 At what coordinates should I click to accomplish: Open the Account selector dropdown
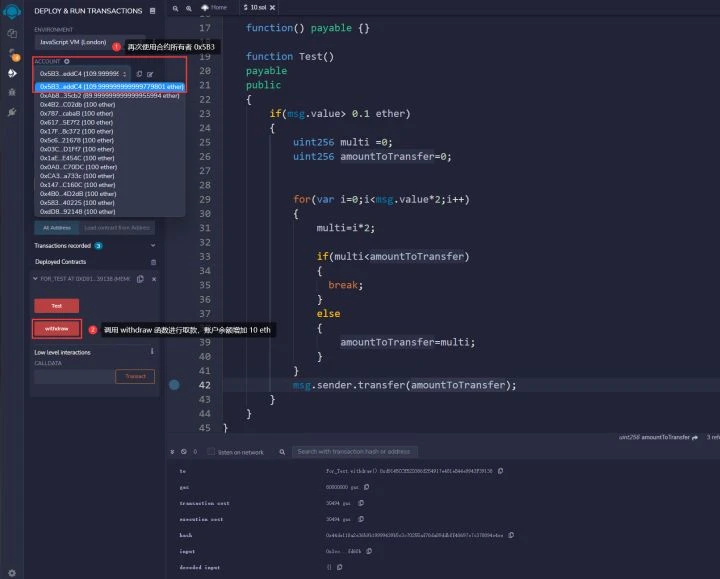[83, 74]
